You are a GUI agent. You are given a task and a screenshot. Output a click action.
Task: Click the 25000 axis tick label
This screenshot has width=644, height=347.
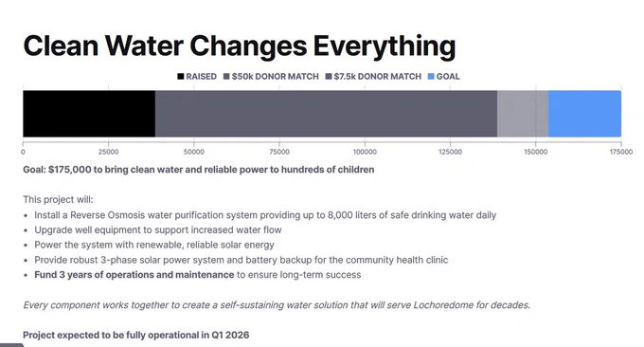108,152
